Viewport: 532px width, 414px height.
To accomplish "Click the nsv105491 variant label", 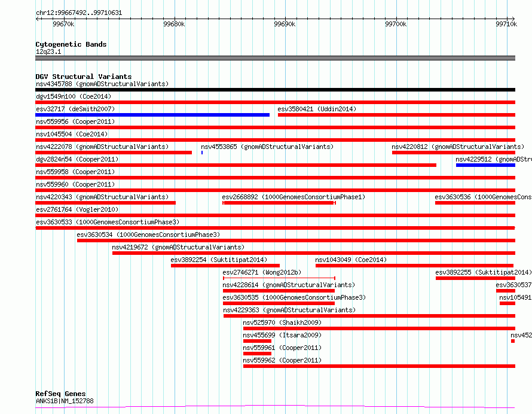I will point(515,297).
